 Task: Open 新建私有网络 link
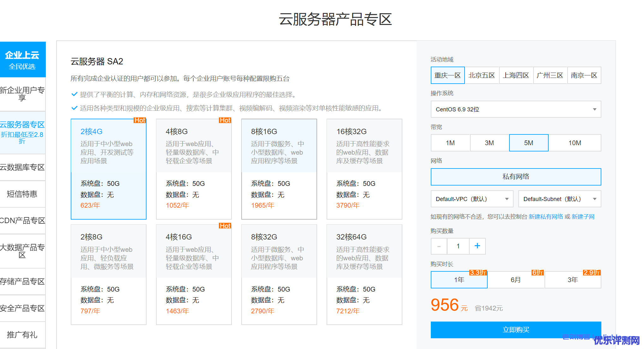tap(546, 217)
